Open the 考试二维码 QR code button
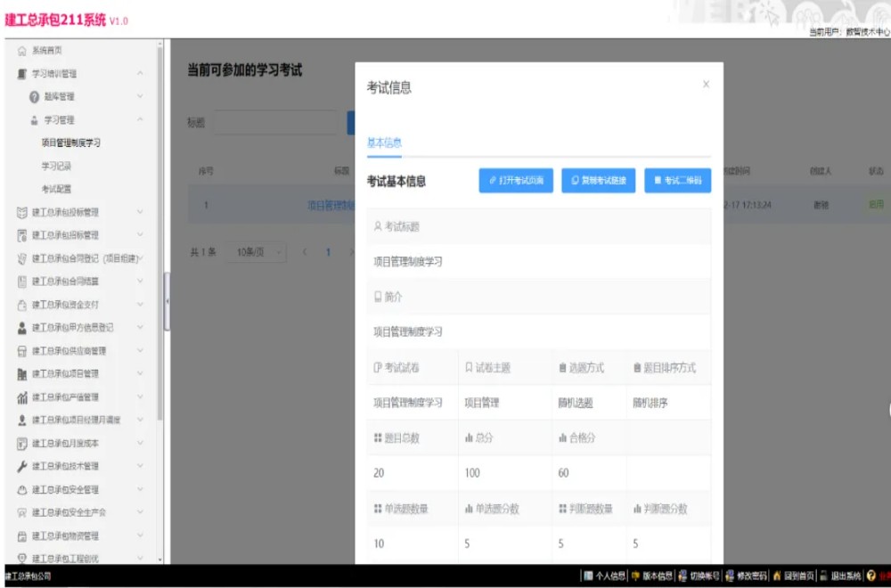The width and height of the screenshot is (891, 588). point(678,181)
